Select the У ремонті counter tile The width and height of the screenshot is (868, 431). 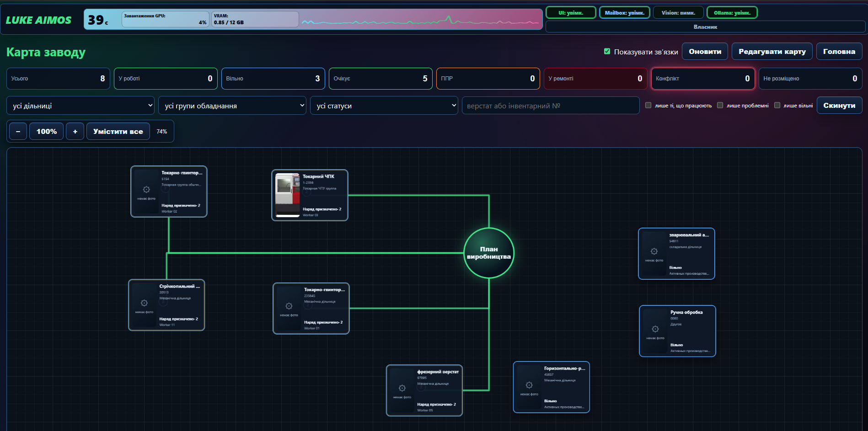(x=595, y=79)
